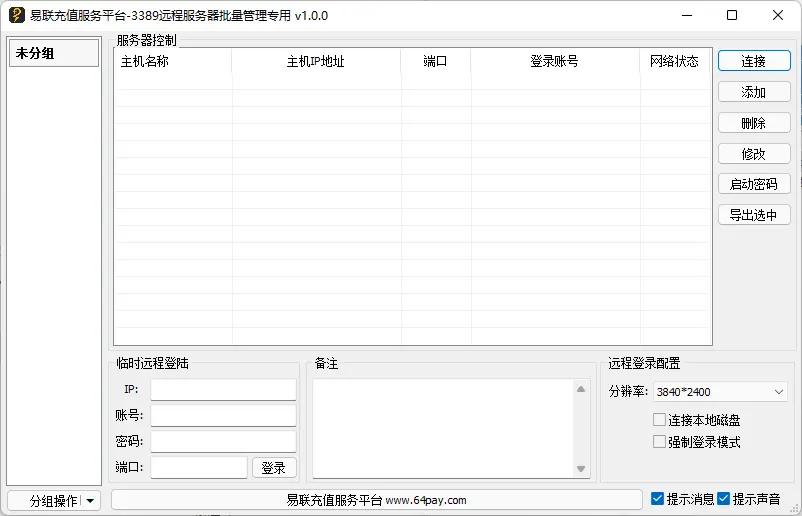The width and height of the screenshot is (802, 516).
Task: Enable 连接本地磁盘 checkbox
Action: [x=659, y=420]
